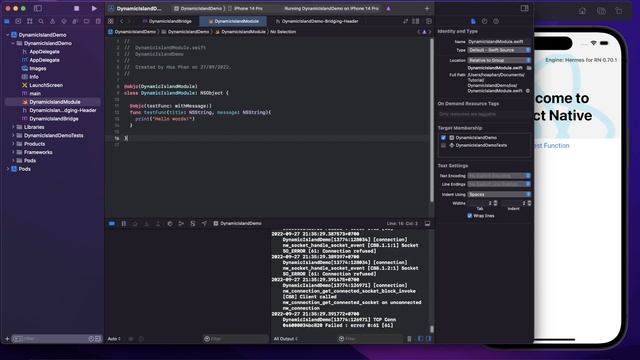Show the File inspector
This screenshot has width=640, height=360.
pos(473,21)
